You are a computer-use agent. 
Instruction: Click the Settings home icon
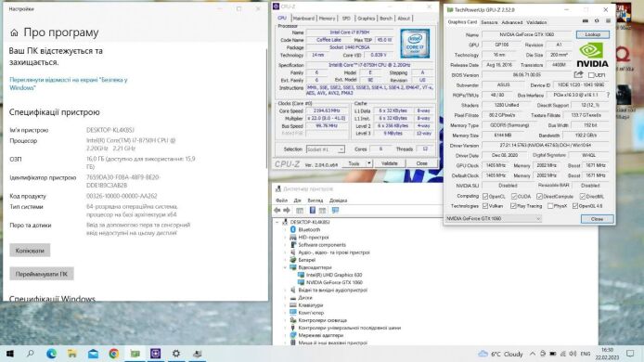[14, 32]
